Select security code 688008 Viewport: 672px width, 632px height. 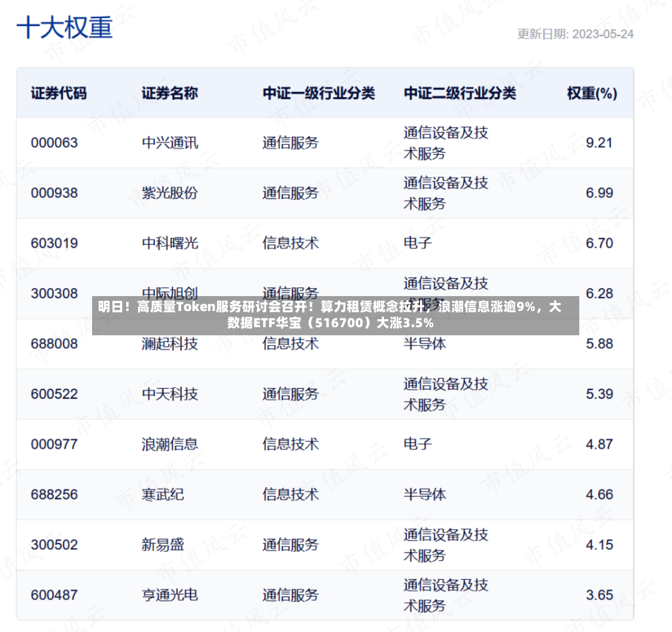[54, 343]
